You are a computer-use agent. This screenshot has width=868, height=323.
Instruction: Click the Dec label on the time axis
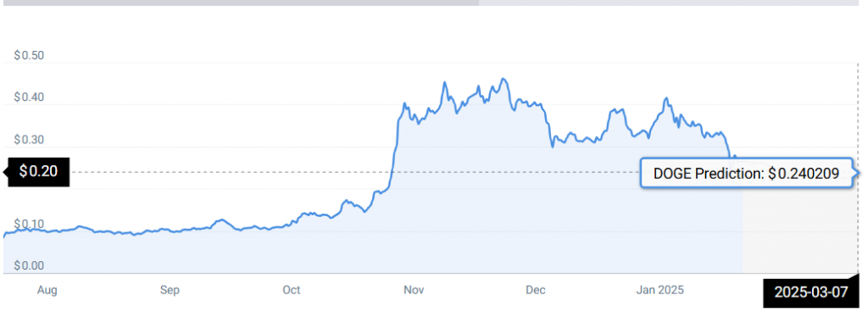(536, 290)
